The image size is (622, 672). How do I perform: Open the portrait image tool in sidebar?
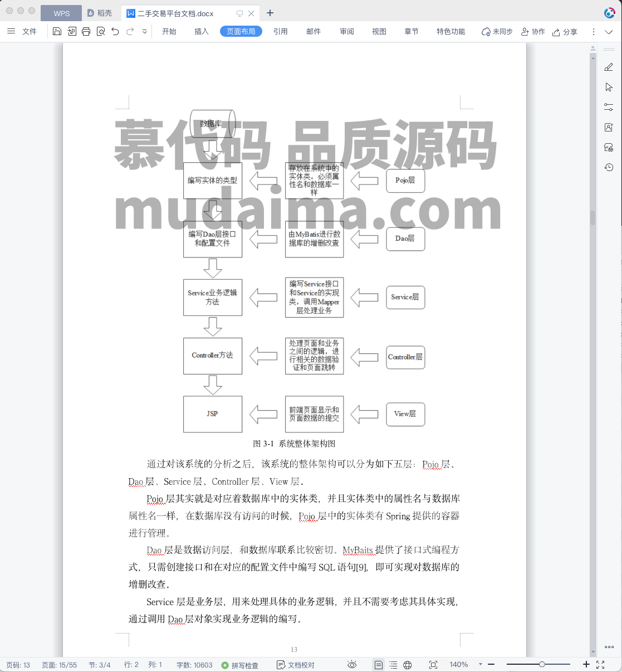tap(609, 127)
